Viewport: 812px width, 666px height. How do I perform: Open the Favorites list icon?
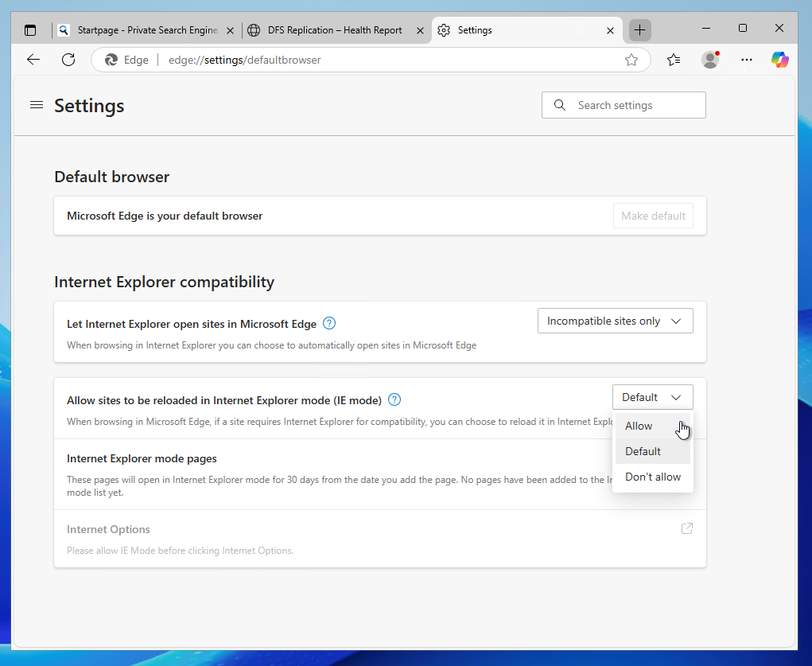point(674,60)
